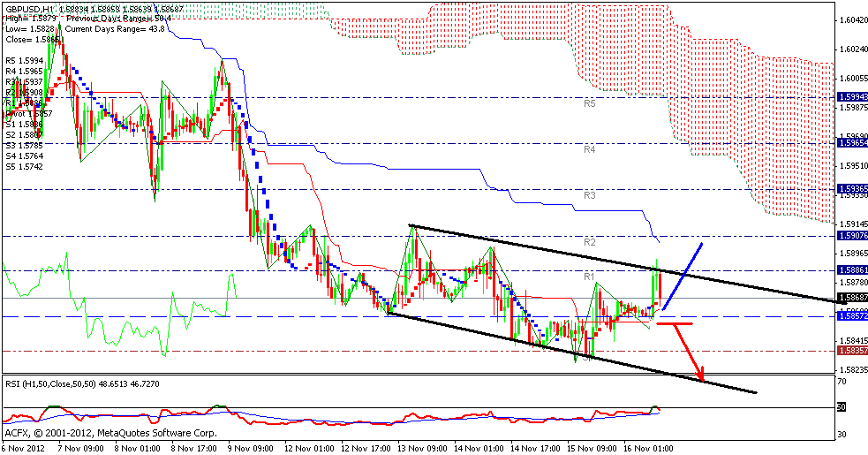This screenshot has height=455, width=868.
Task: Select the R4 resistance line label
Action: click(590, 150)
